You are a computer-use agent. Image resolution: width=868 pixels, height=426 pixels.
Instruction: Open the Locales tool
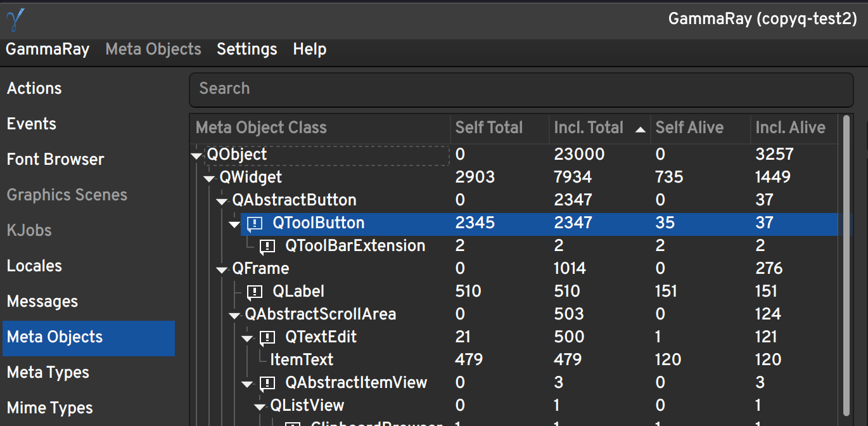pyautogui.click(x=89, y=266)
